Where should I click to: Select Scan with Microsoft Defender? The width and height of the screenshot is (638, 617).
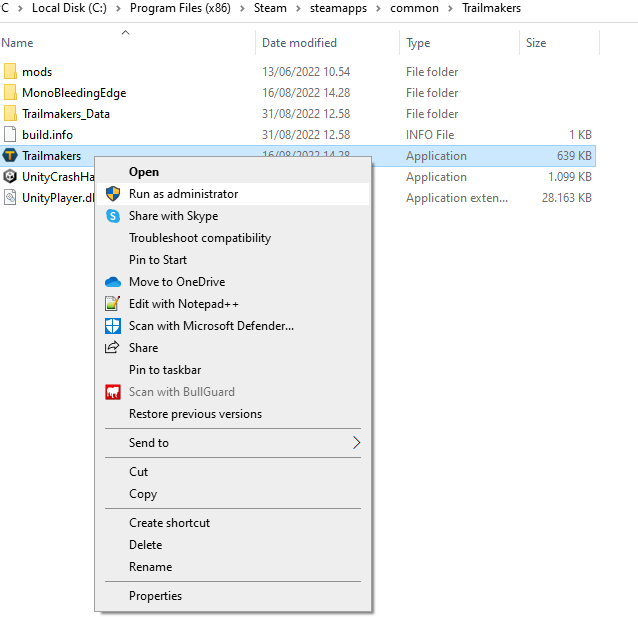click(x=233, y=326)
